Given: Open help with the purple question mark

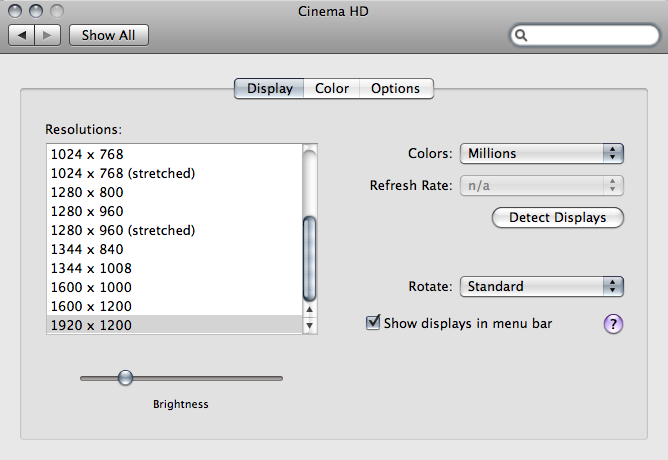Looking at the screenshot, I should (613, 324).
